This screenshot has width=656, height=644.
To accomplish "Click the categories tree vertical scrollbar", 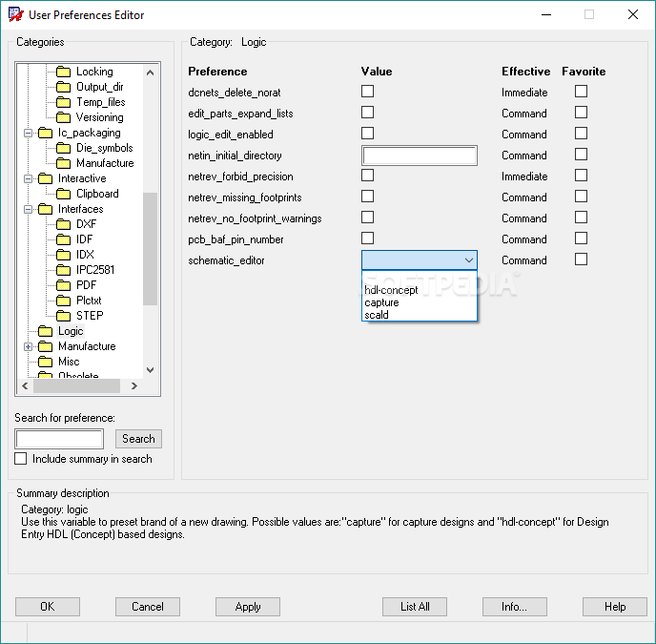I will pos(150,248).
